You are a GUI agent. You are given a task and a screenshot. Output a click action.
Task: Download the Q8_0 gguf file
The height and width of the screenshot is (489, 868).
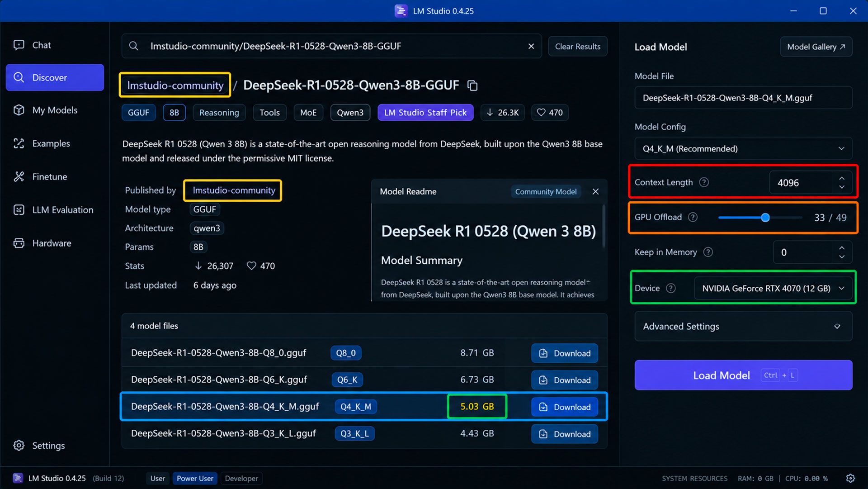pos(564,353)
